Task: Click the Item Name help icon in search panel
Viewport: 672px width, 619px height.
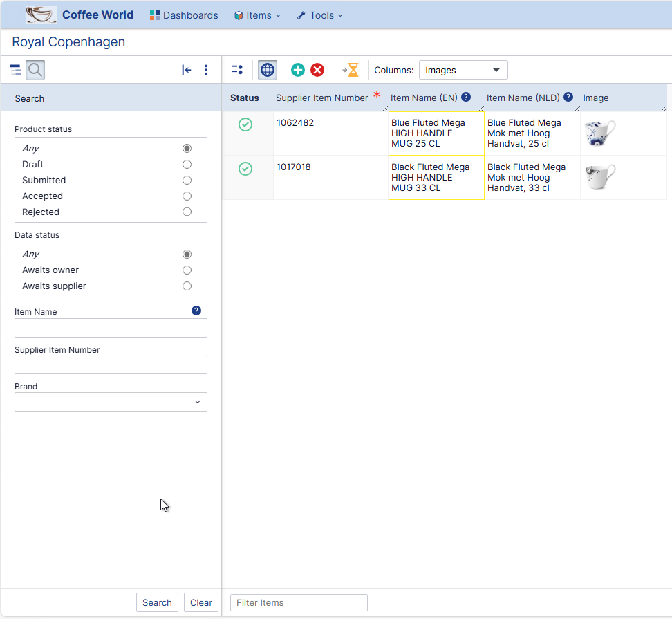Action: [x=196, y=311]
